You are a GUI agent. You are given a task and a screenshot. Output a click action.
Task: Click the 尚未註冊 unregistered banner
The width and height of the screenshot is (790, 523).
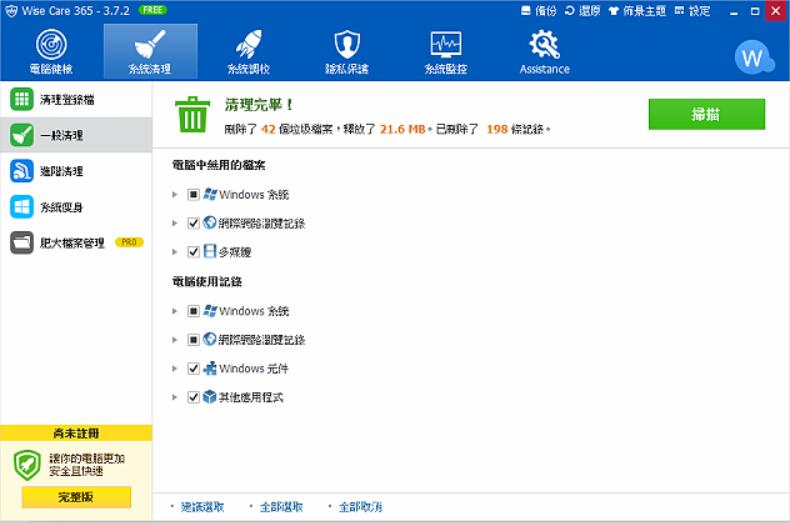coord(76,433)
